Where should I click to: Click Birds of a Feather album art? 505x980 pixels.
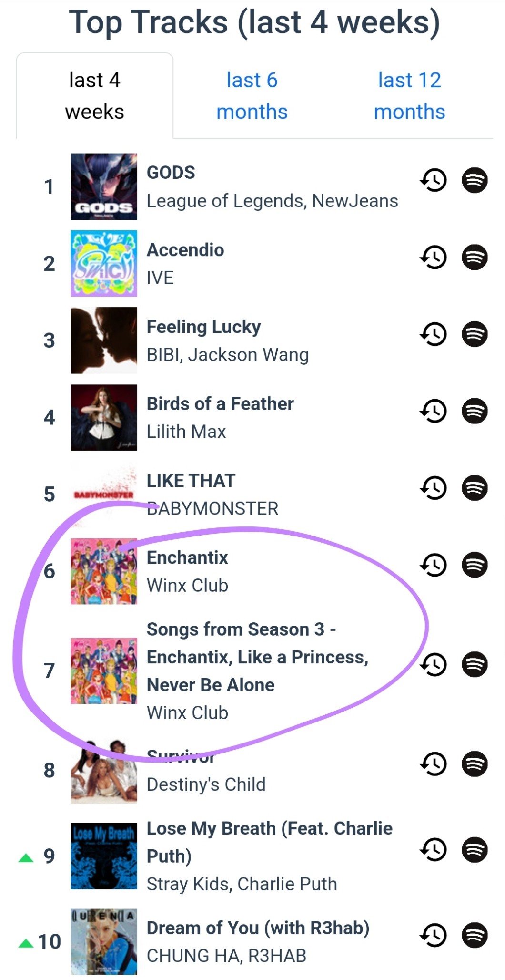(x=104, y=417)
